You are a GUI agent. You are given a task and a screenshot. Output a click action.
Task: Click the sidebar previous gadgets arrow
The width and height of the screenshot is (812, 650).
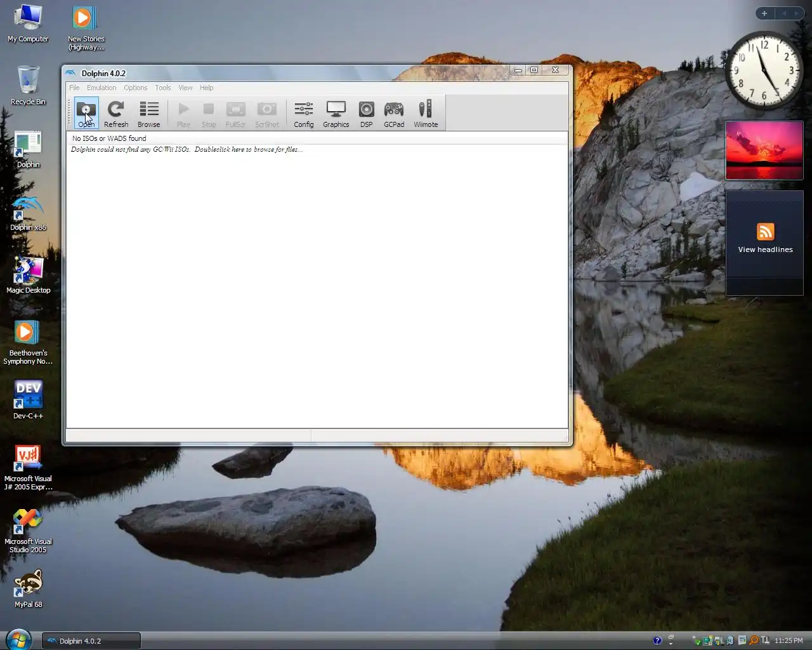[783, 13]
